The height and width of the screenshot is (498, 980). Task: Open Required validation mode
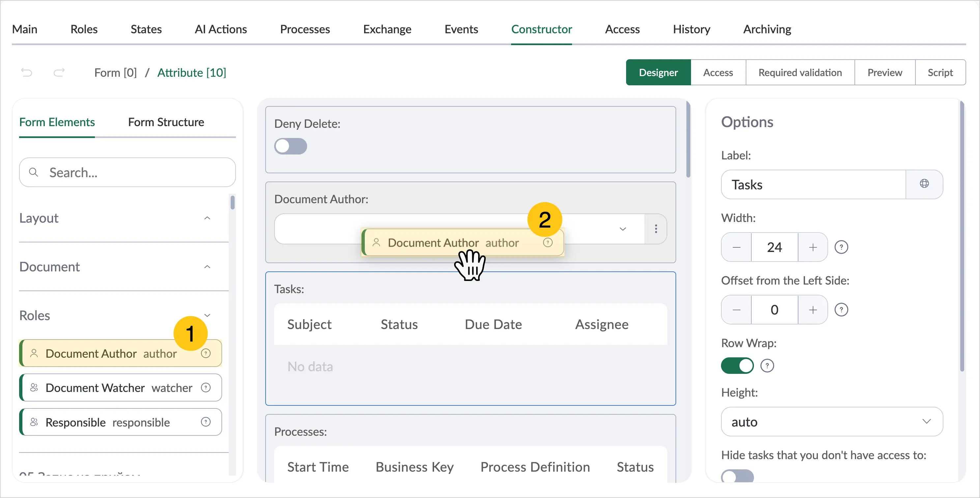[800, 72]
